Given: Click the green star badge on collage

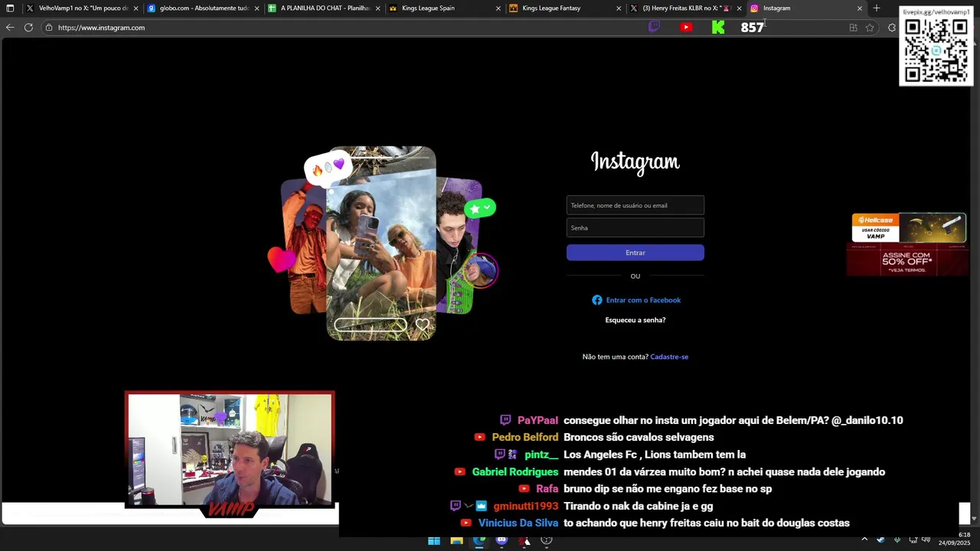Looking at the screenshot, I should (x=480, y=207).
